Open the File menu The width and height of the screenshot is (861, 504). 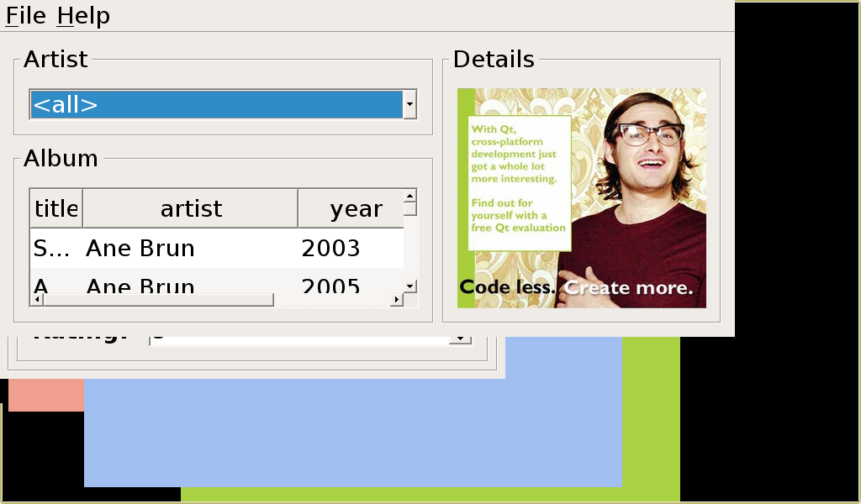pos(25,16)
